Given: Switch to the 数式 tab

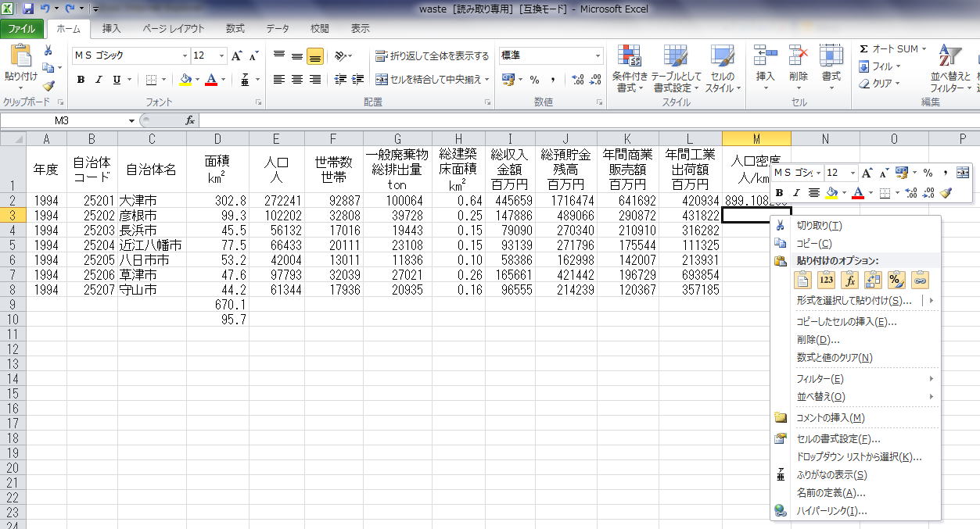Looking at the screenshot, I should [235, 29].
